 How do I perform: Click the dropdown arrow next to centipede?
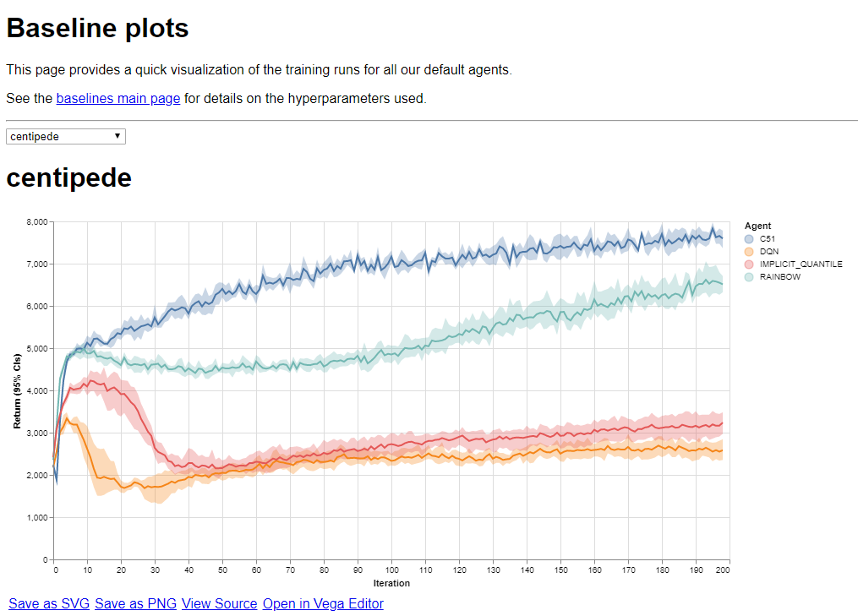(117, 136)
